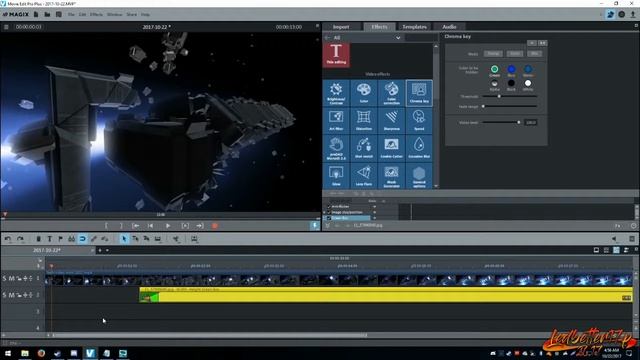
Task: Click the open project folder icon
Action: (x=47, y=14)
